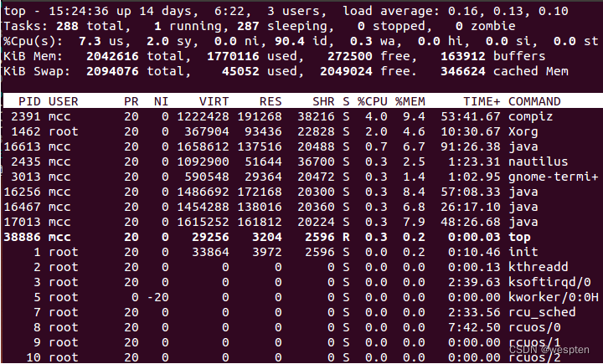The width and height of the screenshot is (603, 364).
Task: Click PID 16467 in the list
Action: coord(23,207)
